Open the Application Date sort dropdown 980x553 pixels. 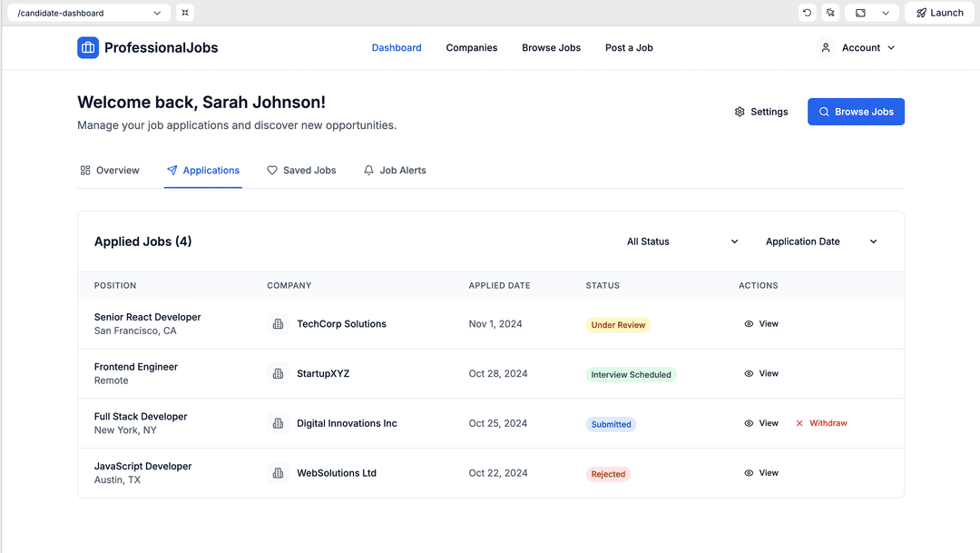(821, 242)
